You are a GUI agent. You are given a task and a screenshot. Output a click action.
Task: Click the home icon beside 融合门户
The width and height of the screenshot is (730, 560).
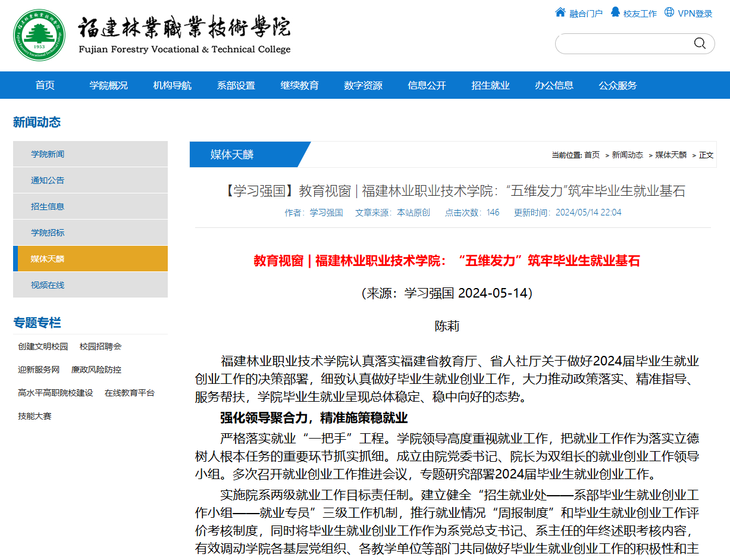click(x=560, y=12)
